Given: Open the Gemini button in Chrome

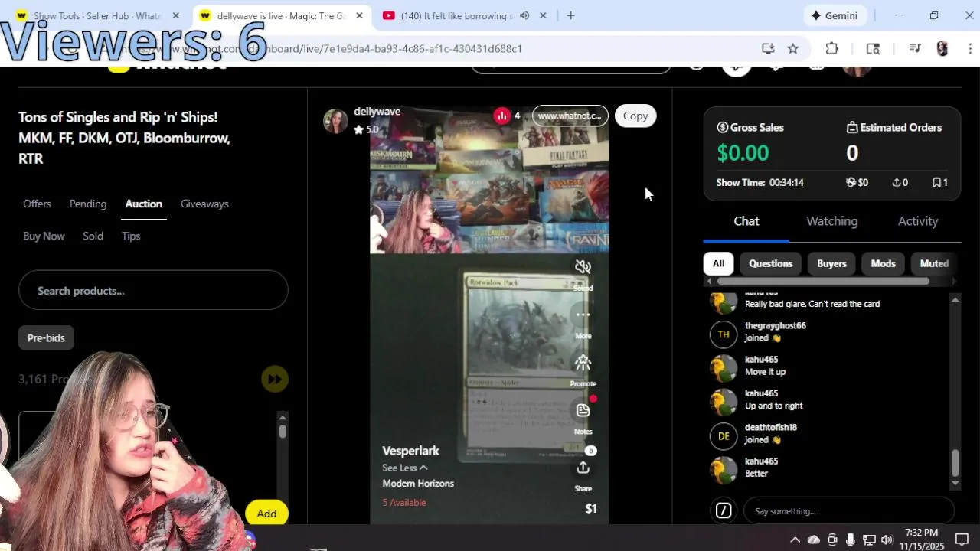Looking at the screenshot, I should click(x=835, y=15).
